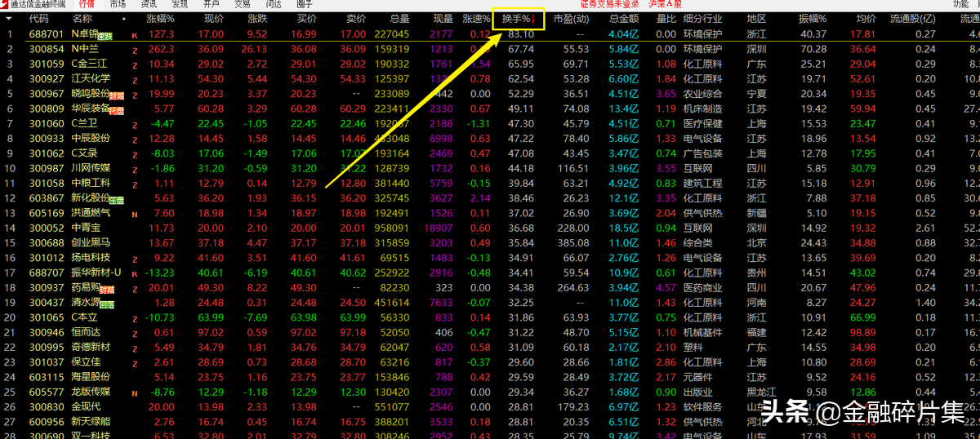Click the 沪深A股 market label
Viewport: 980px width, 439px height.
coord(665,4)
